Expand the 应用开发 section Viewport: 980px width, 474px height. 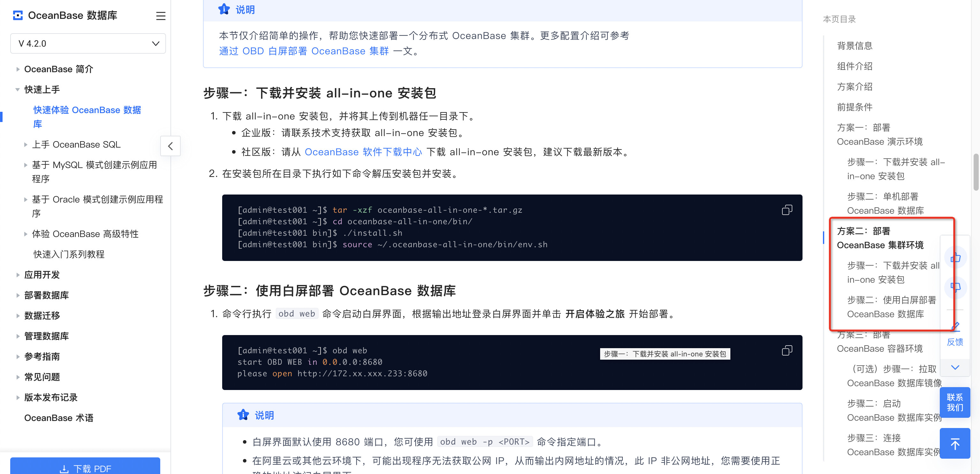[18, 275]
